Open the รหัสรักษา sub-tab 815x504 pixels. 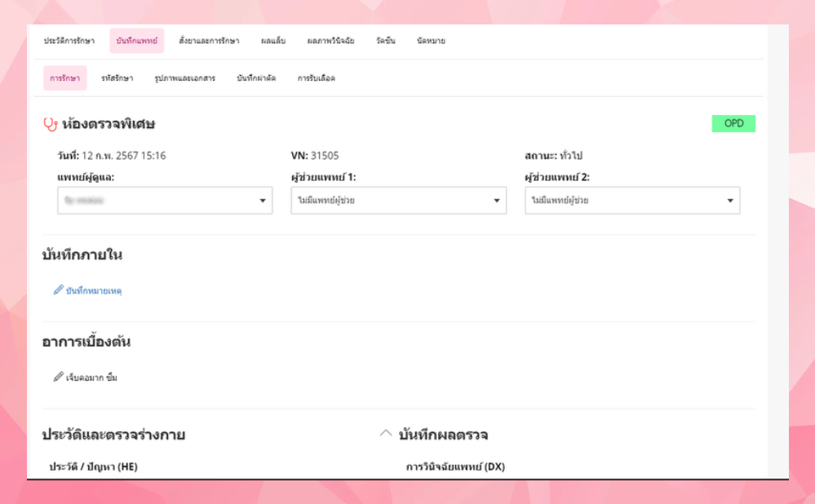(x=117, y=78)
